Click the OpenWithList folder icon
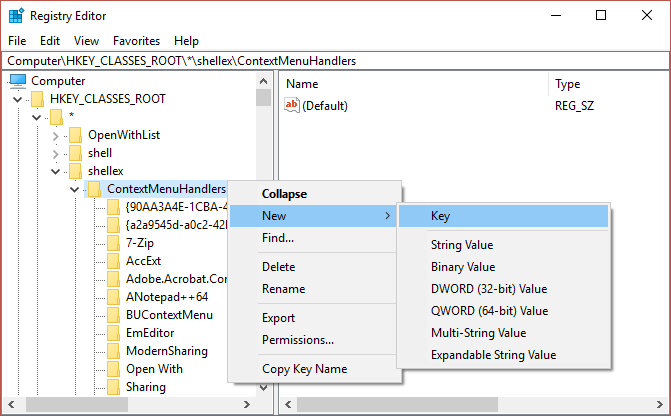This screenshot has width=671, height=416. tap(75, 135)
